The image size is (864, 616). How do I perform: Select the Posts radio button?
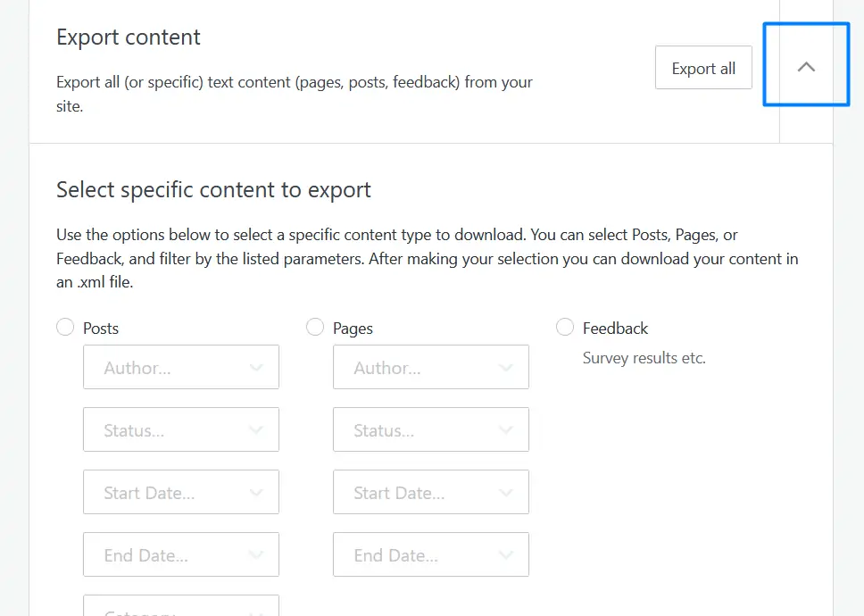tap(65, 328)
